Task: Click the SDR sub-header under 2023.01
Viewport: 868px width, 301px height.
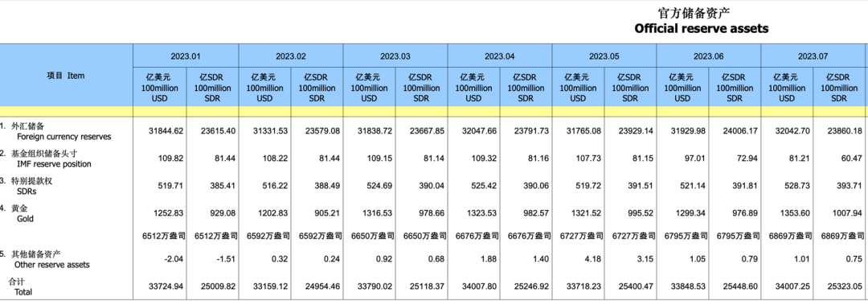Action: click(x=212, y=88)
